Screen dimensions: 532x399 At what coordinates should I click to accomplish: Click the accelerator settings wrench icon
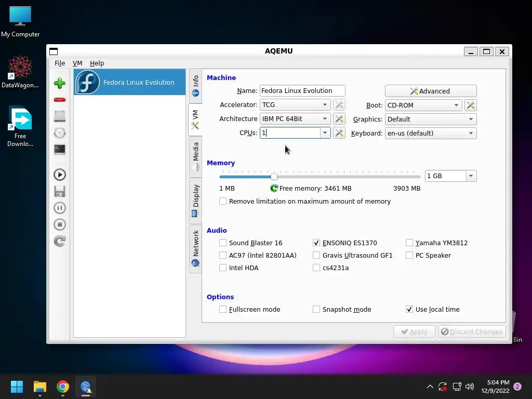pyautogui.click(x=339, y=105)
